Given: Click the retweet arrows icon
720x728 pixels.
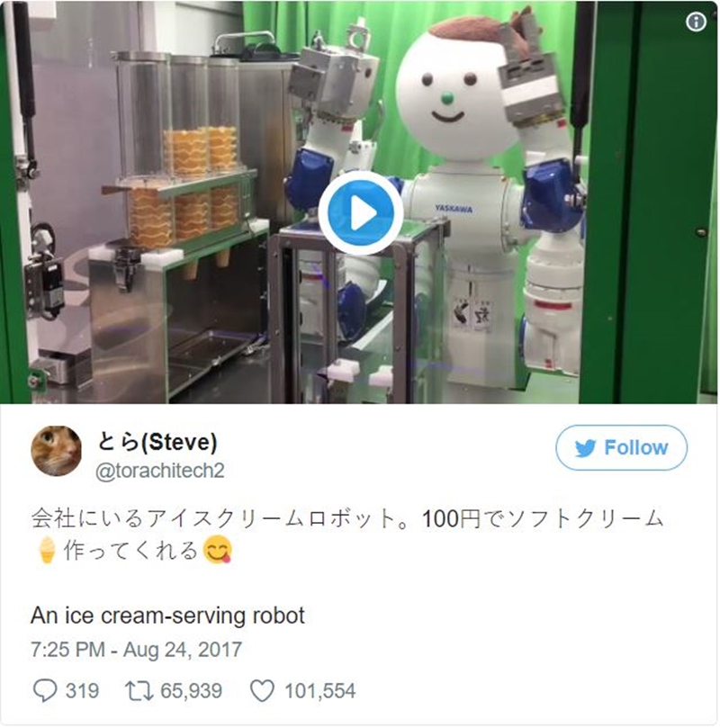Looking at the screenshot, I should [139, 691].
